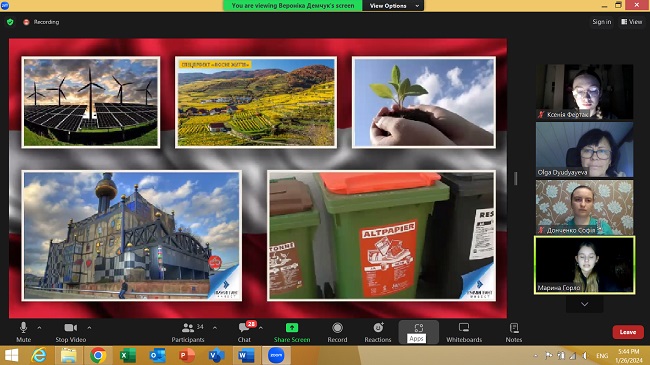Open File Explorer from taskbar
This screenshot has width=650, height=365.
68,355
